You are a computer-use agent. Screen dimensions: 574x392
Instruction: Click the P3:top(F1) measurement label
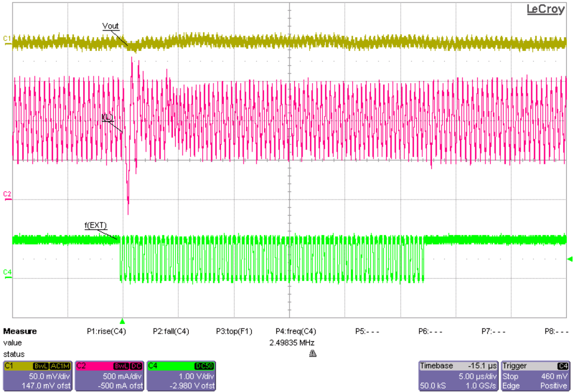click(x=234, y=331)
